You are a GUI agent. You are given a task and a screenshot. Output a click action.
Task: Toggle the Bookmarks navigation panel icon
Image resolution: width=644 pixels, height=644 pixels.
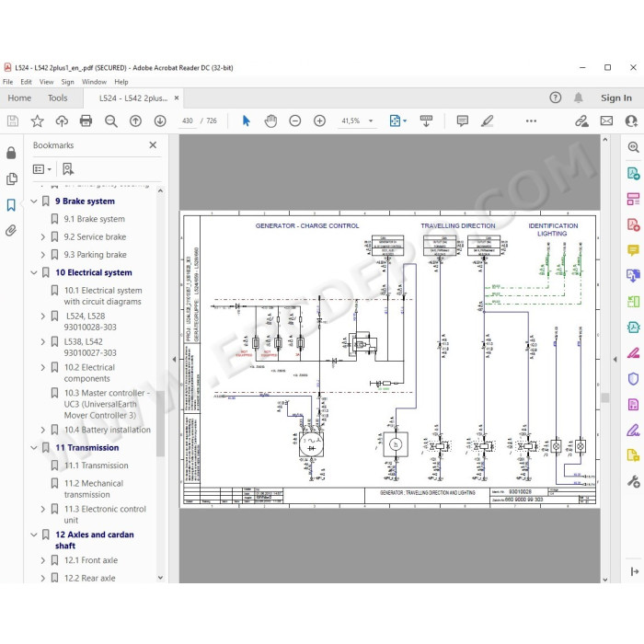point(11,205)
